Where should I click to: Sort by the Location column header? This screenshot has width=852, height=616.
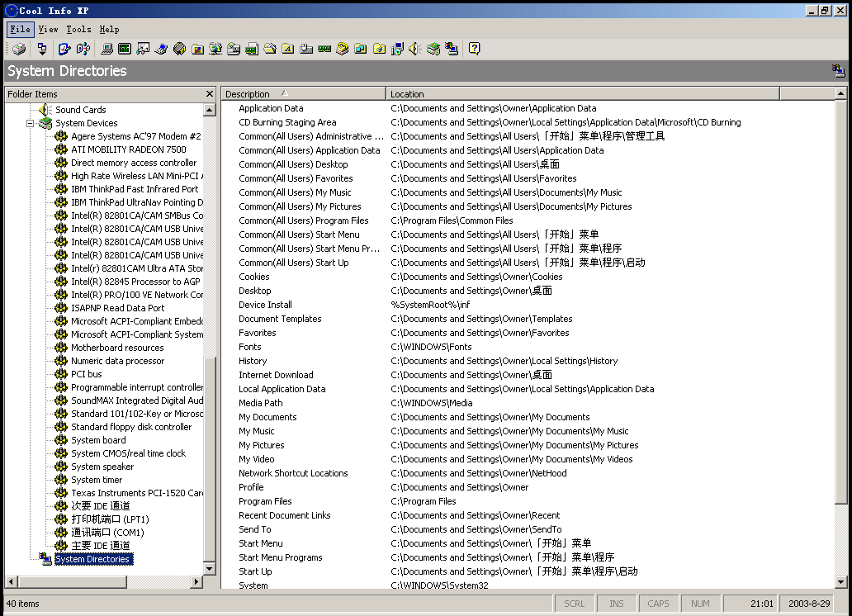coord(583,94)
